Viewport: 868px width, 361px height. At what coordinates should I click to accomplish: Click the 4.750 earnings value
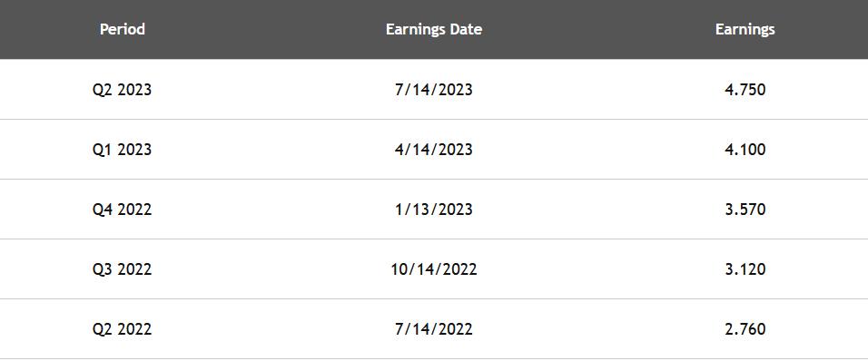pyautogui.click(x=745, y=90)
